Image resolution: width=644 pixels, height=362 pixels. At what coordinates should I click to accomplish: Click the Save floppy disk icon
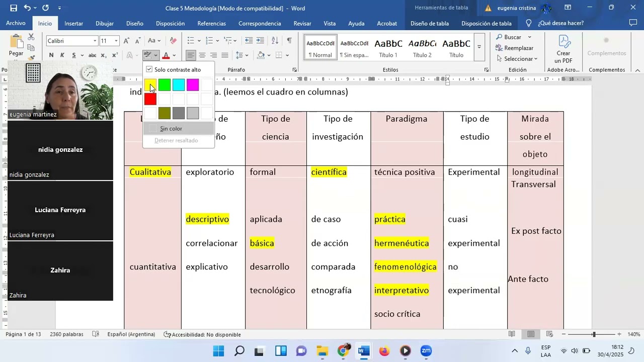[14, 8]
